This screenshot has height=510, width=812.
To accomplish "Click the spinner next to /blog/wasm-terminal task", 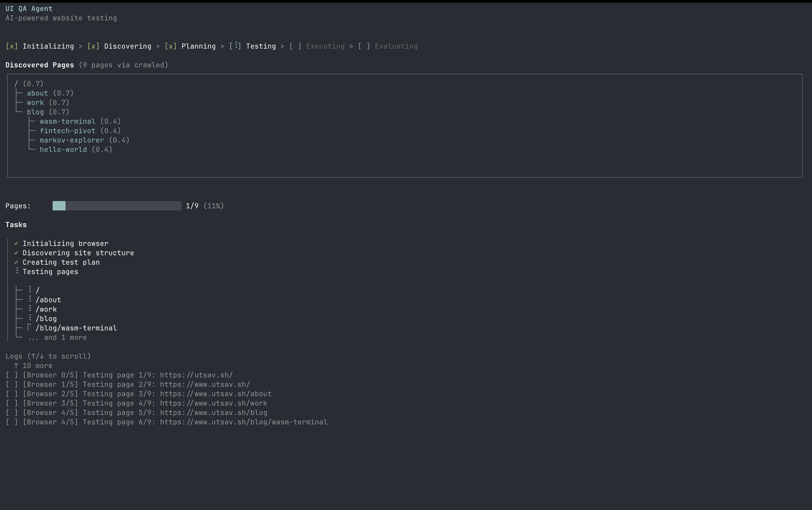I will [29, 327].
